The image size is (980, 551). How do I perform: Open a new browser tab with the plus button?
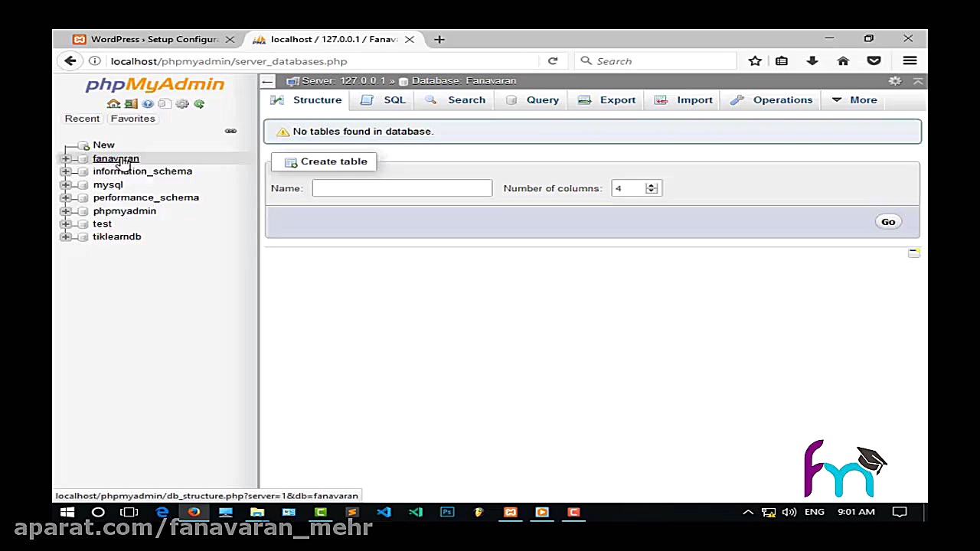coord(439,39)
